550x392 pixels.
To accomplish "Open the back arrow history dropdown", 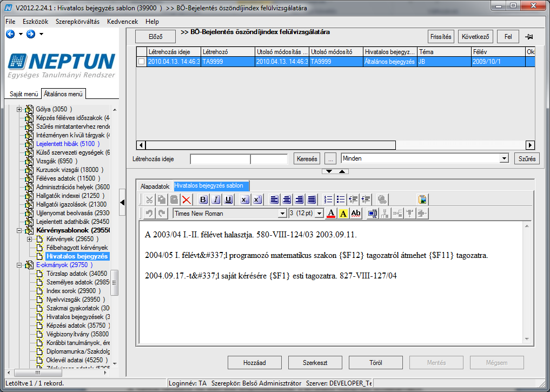I will (x=21, y=34).
